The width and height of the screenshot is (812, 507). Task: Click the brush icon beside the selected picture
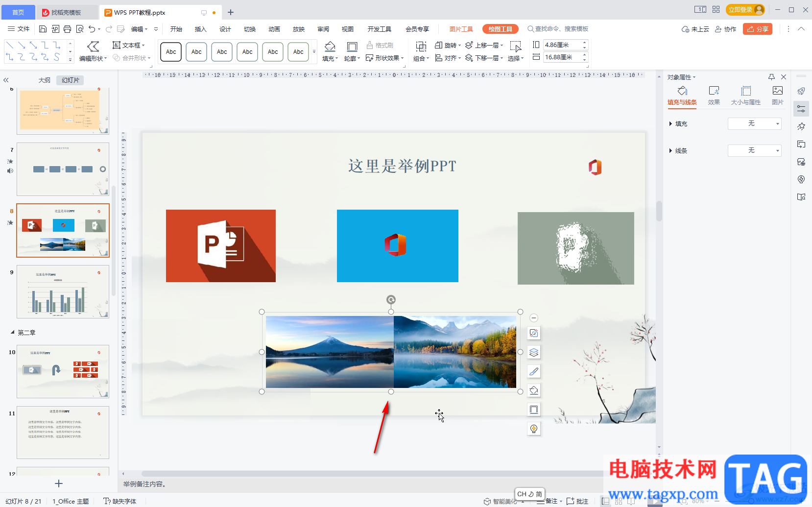534,371
